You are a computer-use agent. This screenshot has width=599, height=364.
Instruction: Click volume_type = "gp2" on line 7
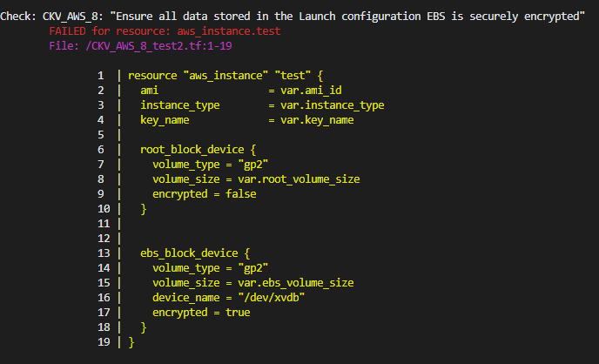coord(210,165)
